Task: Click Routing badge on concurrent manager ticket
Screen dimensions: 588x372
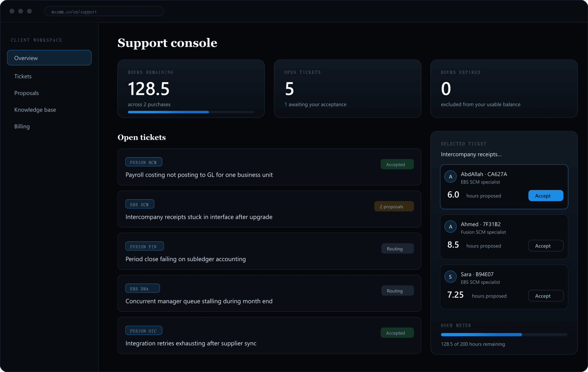Action: [398, 291]
